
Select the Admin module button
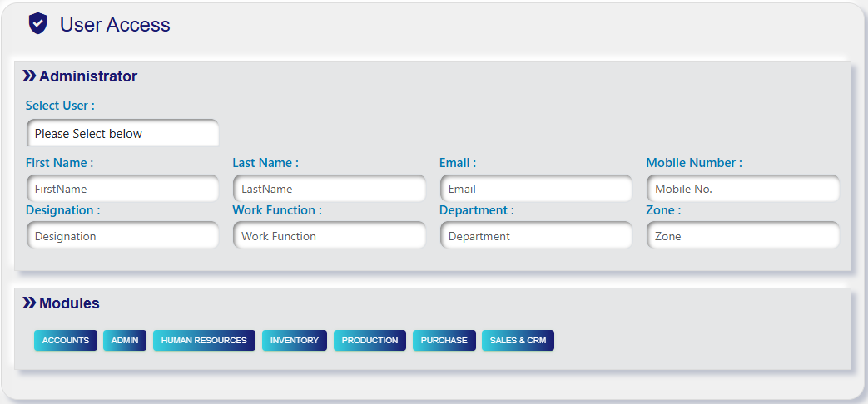pos(125,341)
